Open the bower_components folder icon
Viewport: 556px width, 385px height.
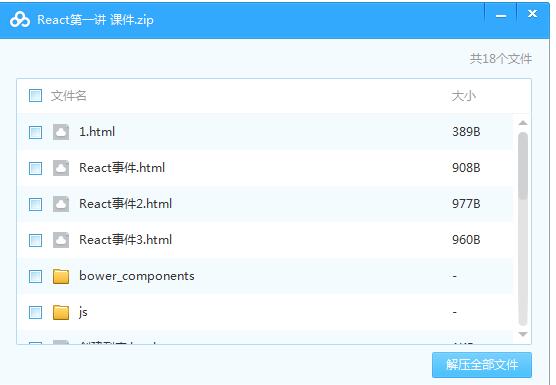pos(61,276)
